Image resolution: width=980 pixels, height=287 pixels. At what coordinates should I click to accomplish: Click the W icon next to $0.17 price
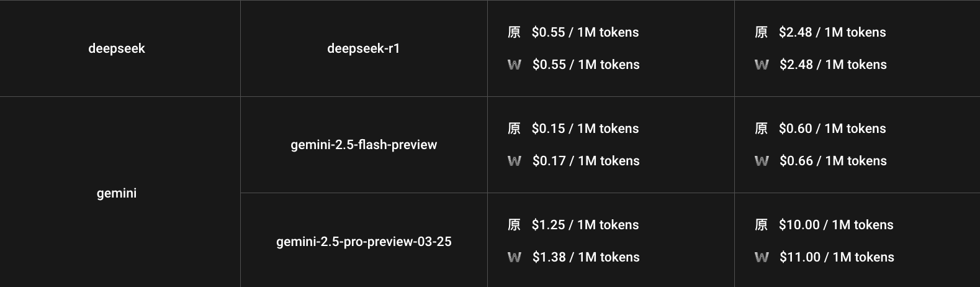click(514, 161)
